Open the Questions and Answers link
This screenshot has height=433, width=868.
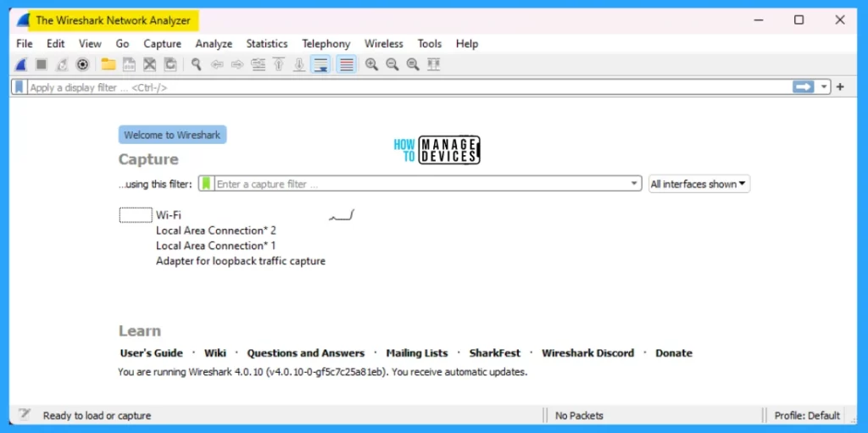pos(305,353)
